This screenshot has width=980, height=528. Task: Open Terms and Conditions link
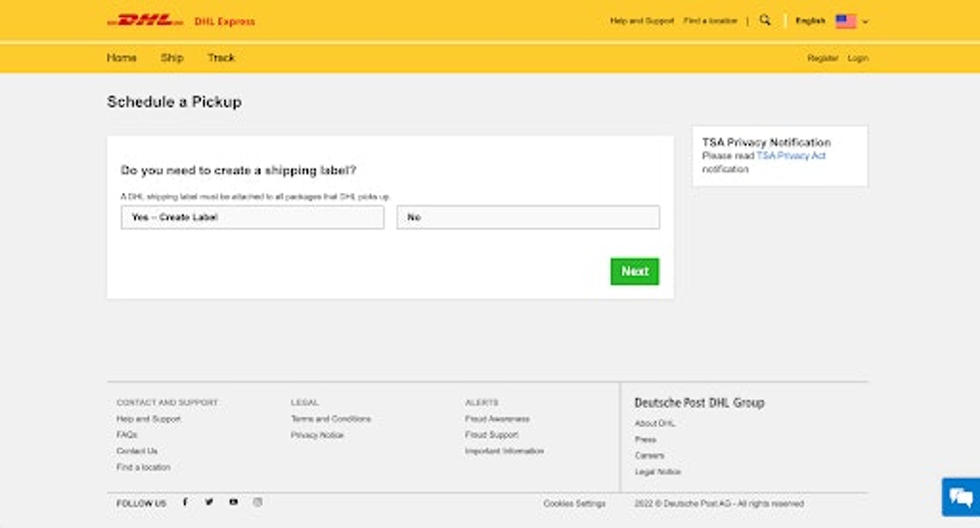(331, 419)
